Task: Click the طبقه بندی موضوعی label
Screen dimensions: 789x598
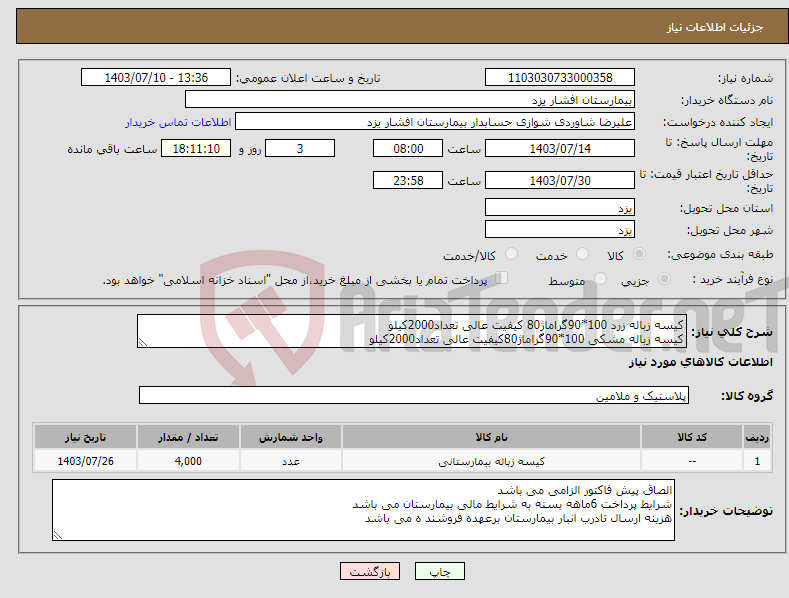Action: pyautogui.click(x=720, y=254)
